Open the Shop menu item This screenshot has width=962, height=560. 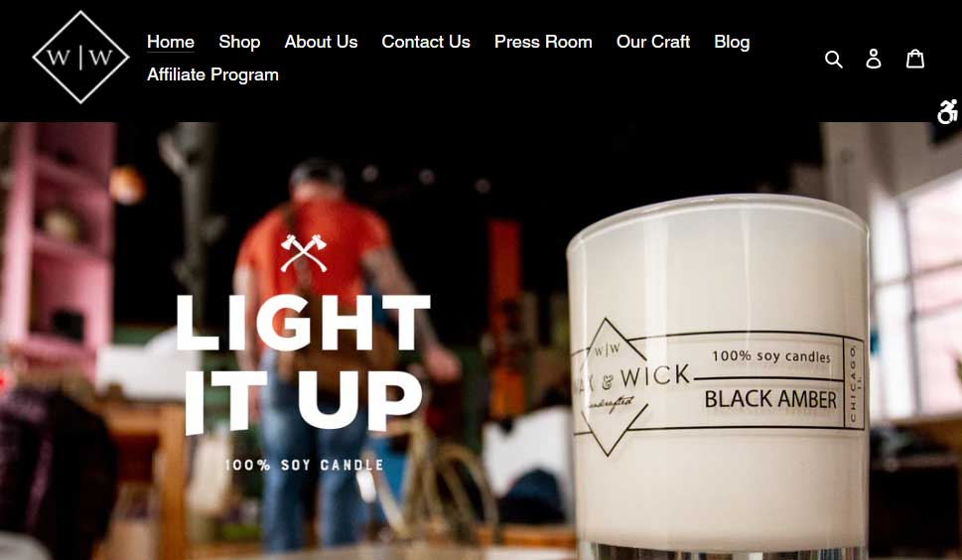pos(239,42)
